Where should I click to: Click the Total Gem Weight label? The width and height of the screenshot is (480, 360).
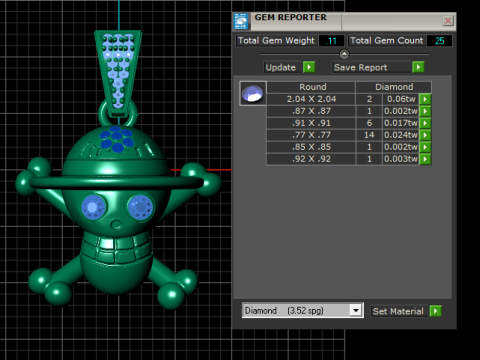pos(276,41)
